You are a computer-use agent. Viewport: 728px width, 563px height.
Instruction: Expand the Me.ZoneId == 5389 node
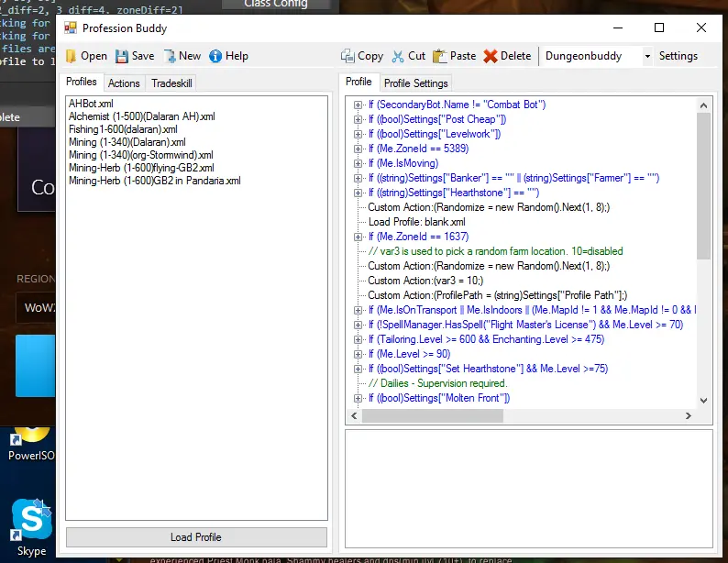click(358, 149)
